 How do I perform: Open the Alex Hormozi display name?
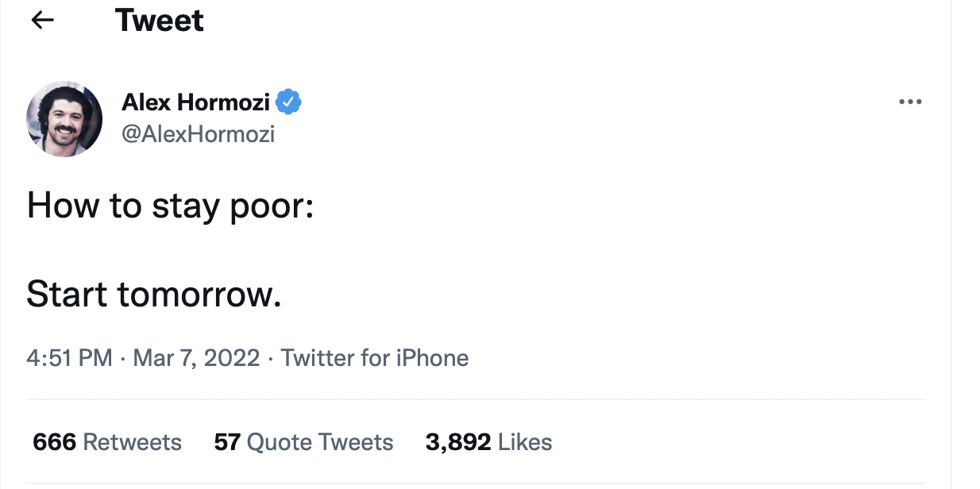pyautogui.click(x=195, y=102)
